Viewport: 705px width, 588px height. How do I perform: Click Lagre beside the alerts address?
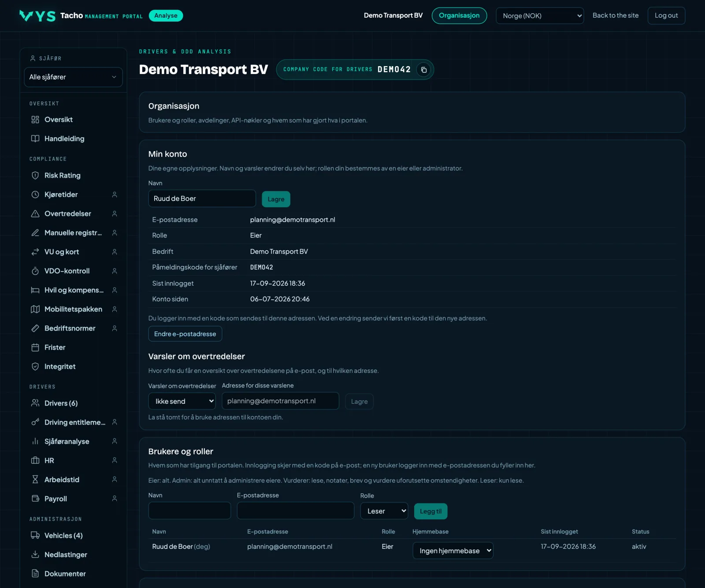(x=359, y=402)
